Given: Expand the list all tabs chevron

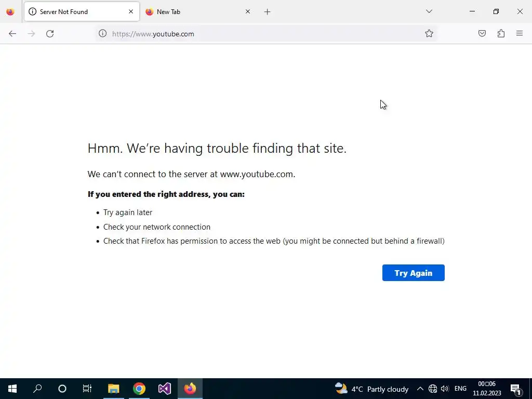Looking at the screenshot, I should coord(429,11).
